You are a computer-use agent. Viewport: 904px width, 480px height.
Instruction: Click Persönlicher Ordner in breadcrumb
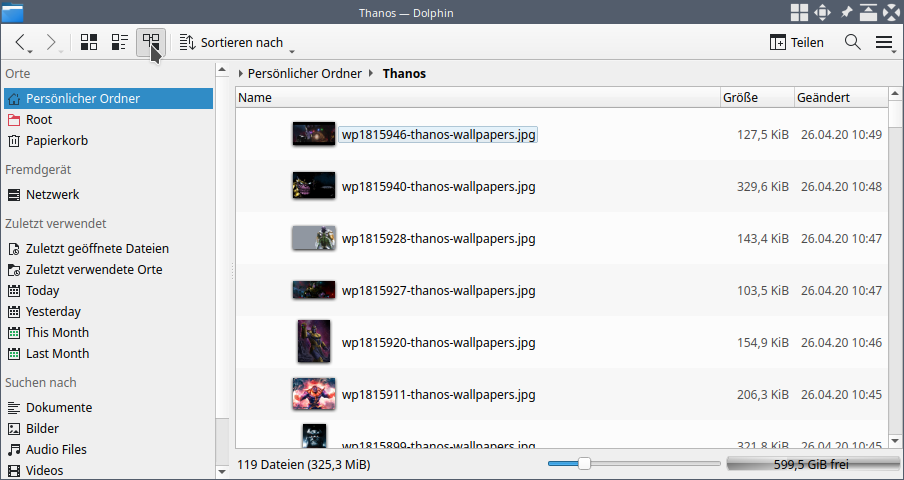click(x=304, y=74)
